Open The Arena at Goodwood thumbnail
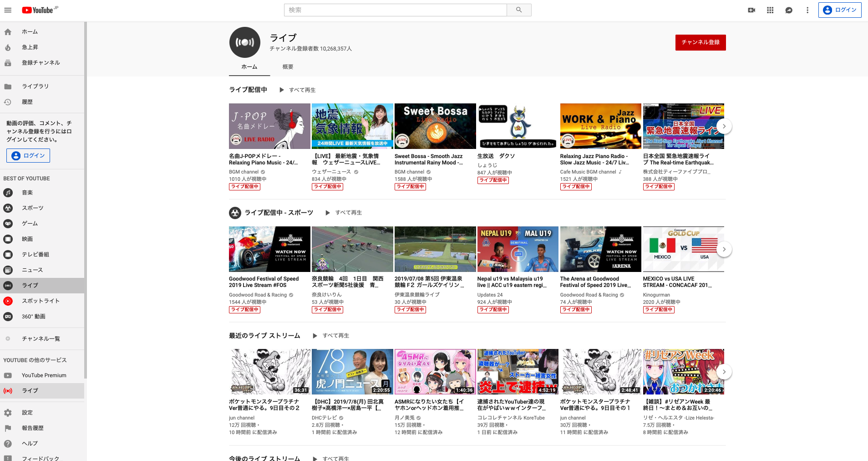Screen dimensions: 868x461 click(601, 249)
